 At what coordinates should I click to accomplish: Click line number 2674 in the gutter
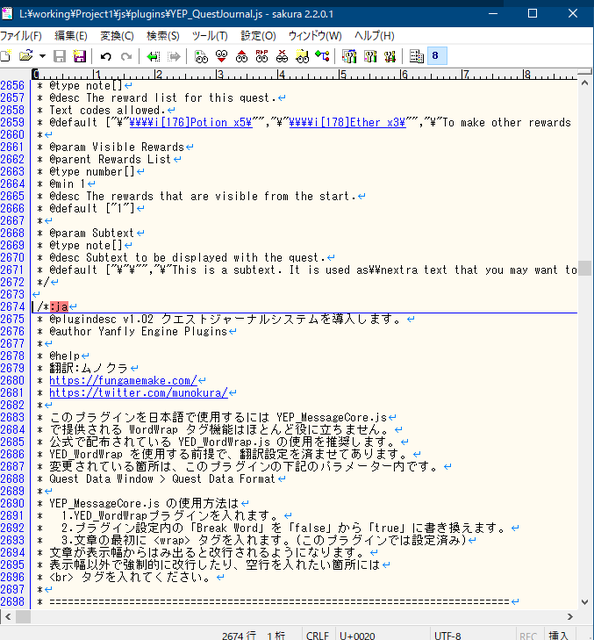click(x=13, y=307)
